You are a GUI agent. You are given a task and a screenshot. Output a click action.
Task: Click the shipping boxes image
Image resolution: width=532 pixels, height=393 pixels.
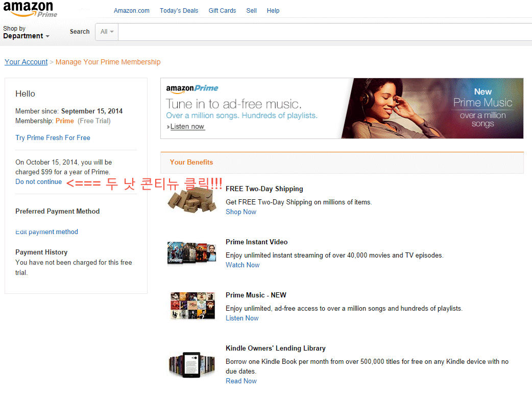point(189,200)
